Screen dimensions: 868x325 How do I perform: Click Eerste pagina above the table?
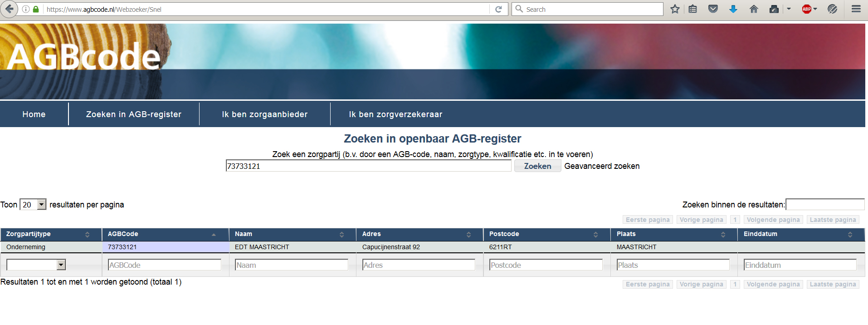pos(648,220)
